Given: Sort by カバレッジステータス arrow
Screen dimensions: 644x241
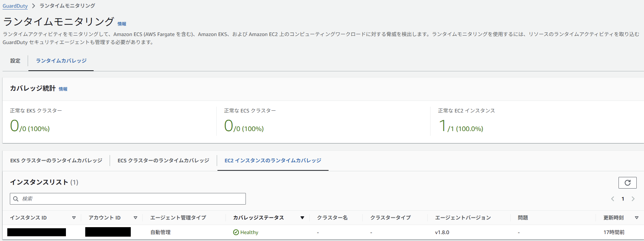Looking at the screenshot, I should click(302, 218).
